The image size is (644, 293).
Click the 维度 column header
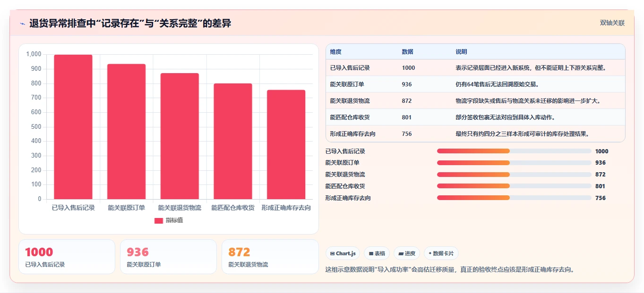pos(336,51)
